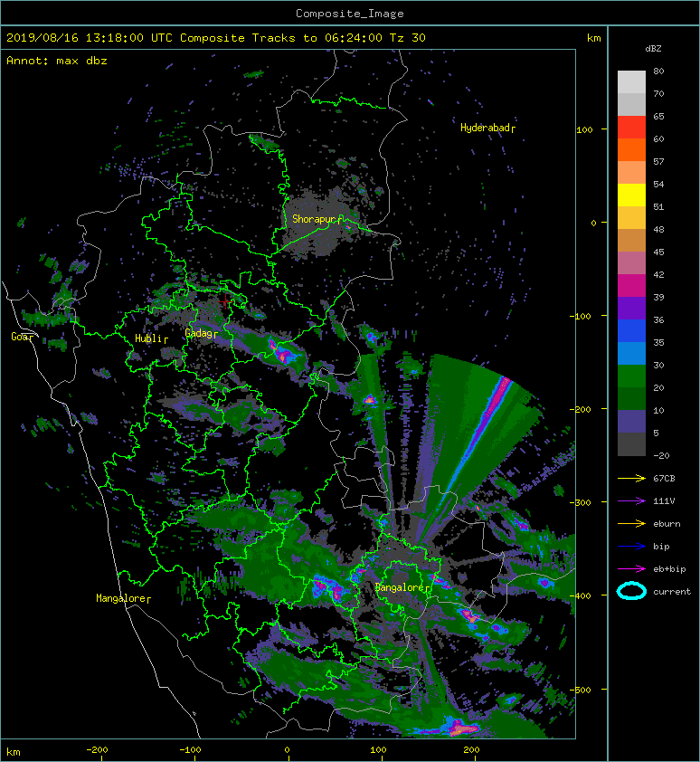700x762 pixels.
Task: Click the Goa label on the map
Action: pyautogui.click(x=20, y=337)
